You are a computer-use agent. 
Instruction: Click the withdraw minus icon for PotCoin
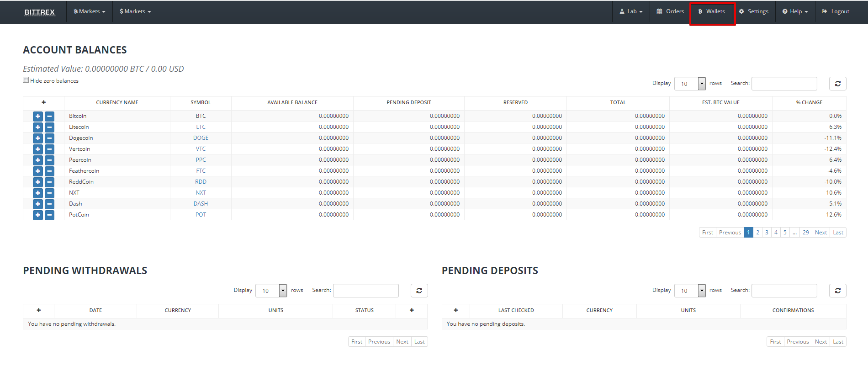coord(49,215)
